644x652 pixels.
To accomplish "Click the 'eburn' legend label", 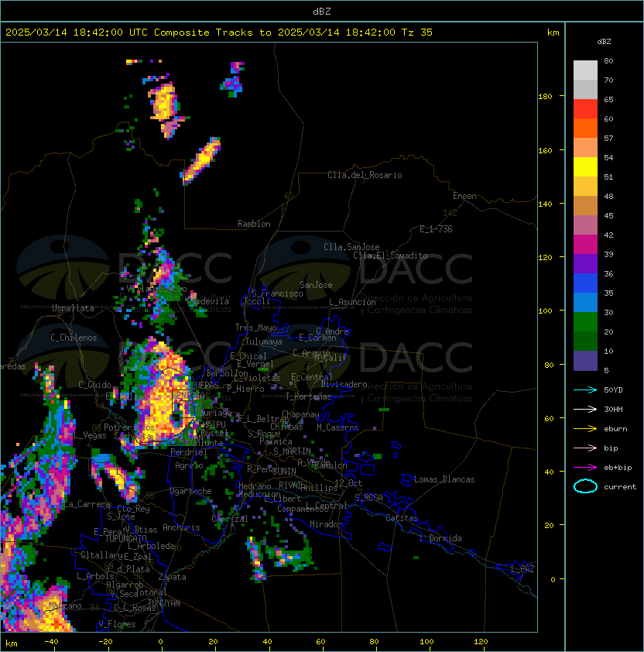I will (x=615, y=429).
